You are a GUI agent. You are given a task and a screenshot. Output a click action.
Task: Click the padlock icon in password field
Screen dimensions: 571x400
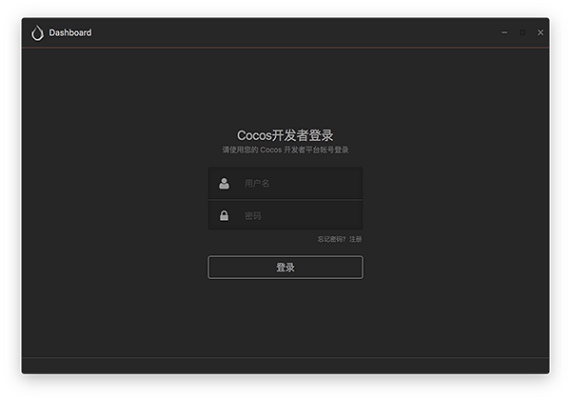(x=224, y=216)
